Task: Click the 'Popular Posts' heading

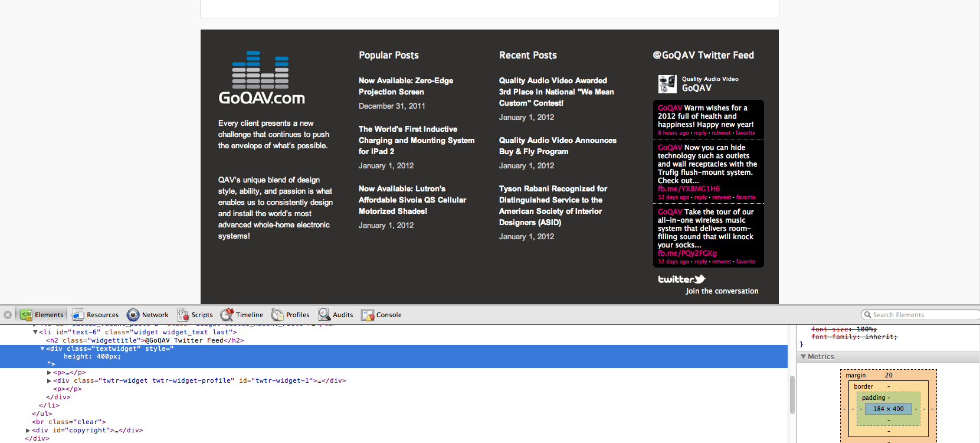Action: click(x=389, y=55)
